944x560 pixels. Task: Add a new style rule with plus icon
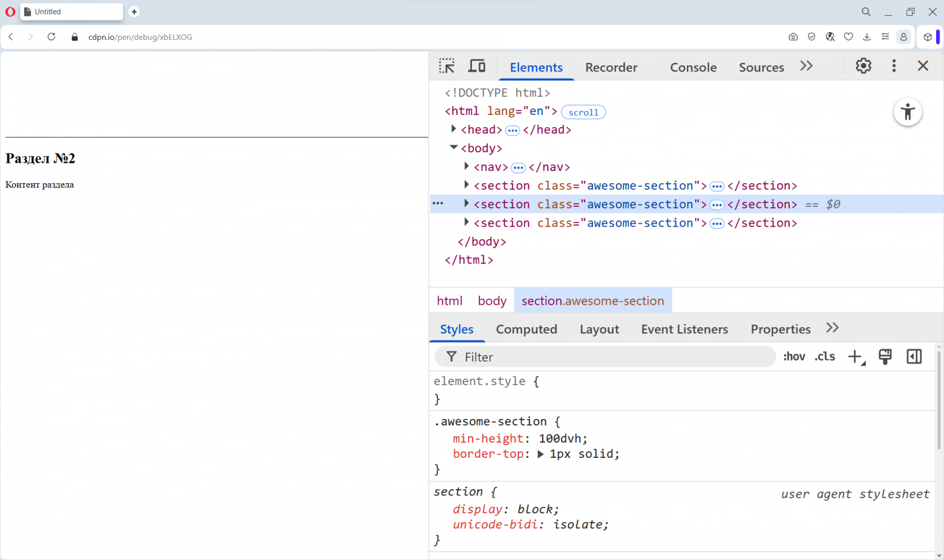click(x=854, y=356)
